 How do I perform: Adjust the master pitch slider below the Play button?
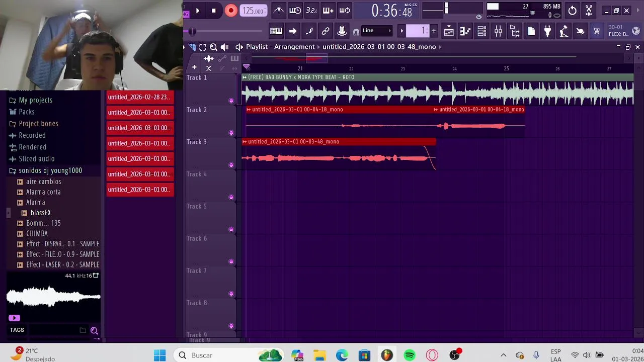192,31
